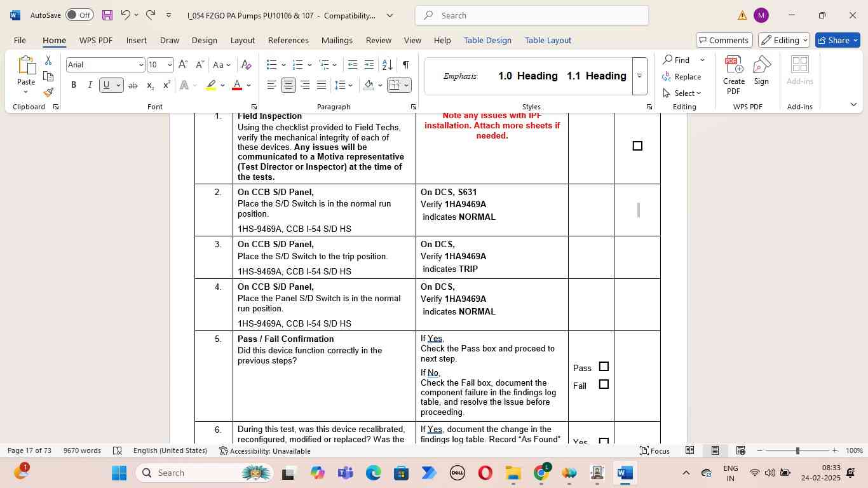Open the Select dropdown in Editing
The height and width of the screenshot is (488, 868).
682,93
